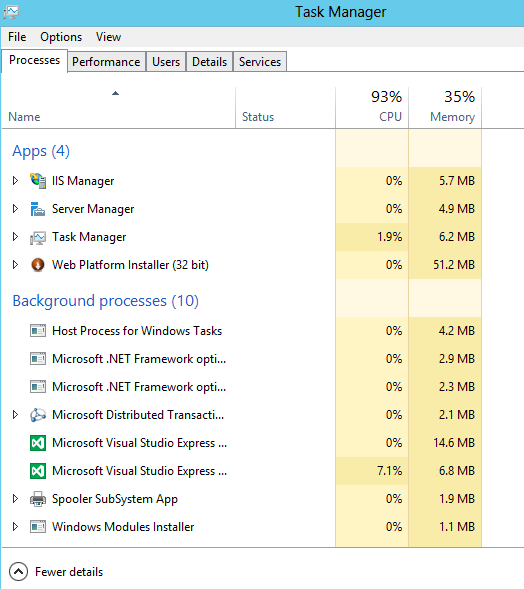Click the Server Manager icon
524x589 pixels.
click(38, 209)
